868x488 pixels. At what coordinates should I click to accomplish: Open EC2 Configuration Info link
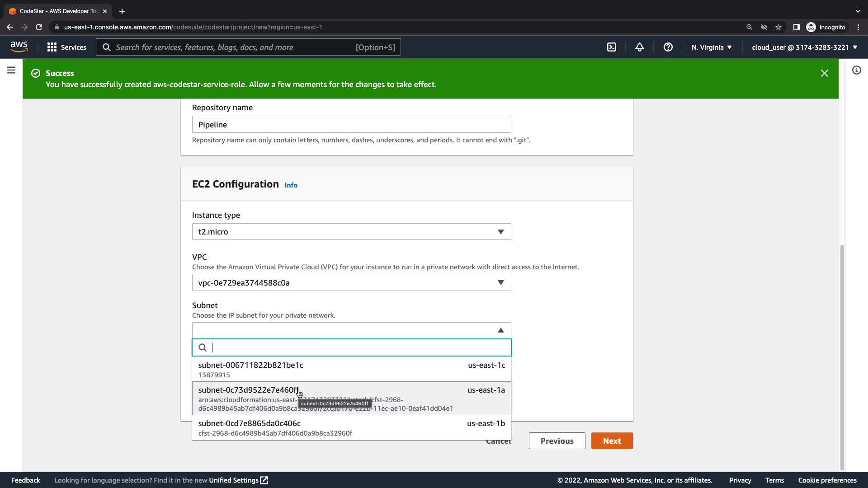(x=291, y=185)
